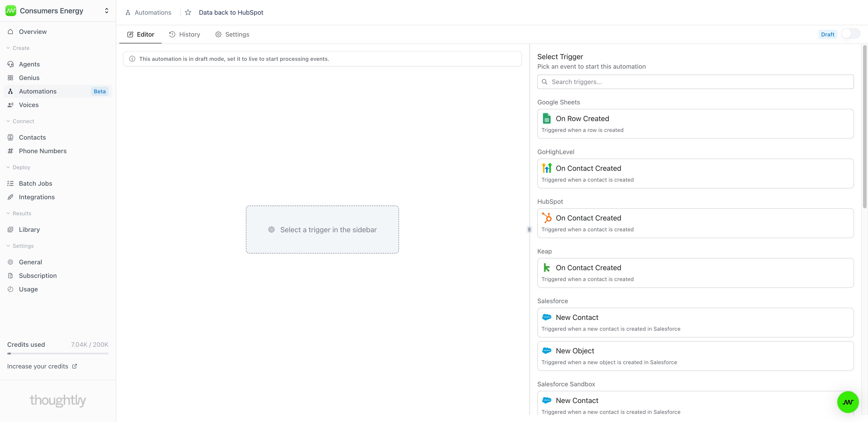
Task: Click Salesforce cloud icon beside New Object
Action: pyautogui.click(x=547, y=351)
